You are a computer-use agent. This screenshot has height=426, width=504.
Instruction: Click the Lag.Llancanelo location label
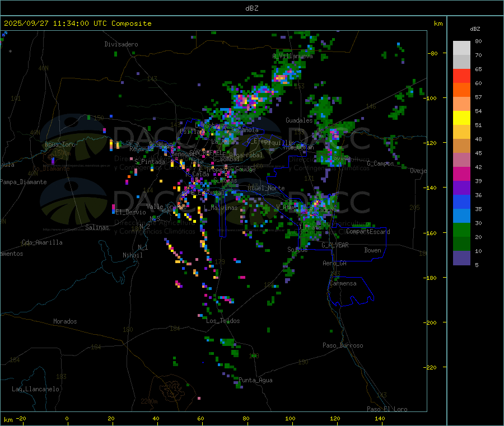pyautogui.click(x=36, y=389)
